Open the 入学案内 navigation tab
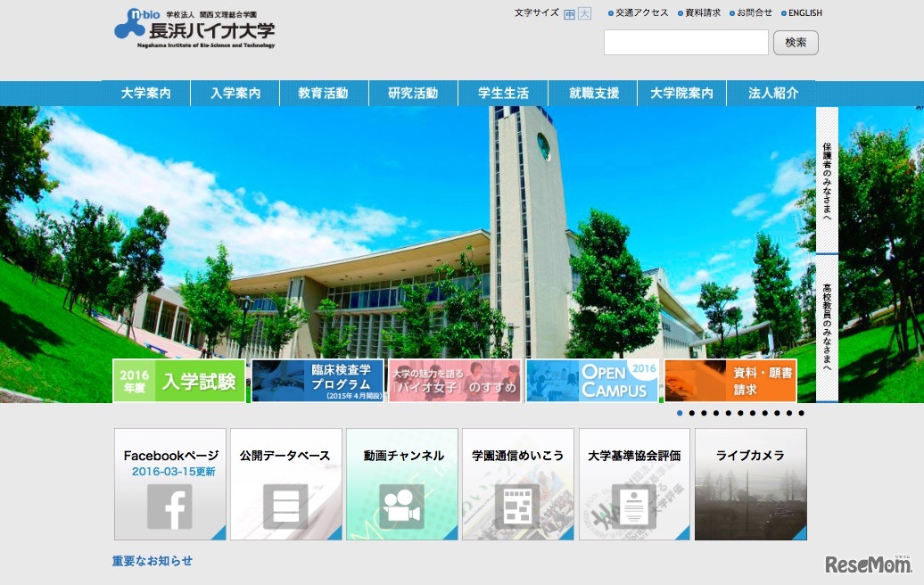Screen dimensions: 924x585 235,93
